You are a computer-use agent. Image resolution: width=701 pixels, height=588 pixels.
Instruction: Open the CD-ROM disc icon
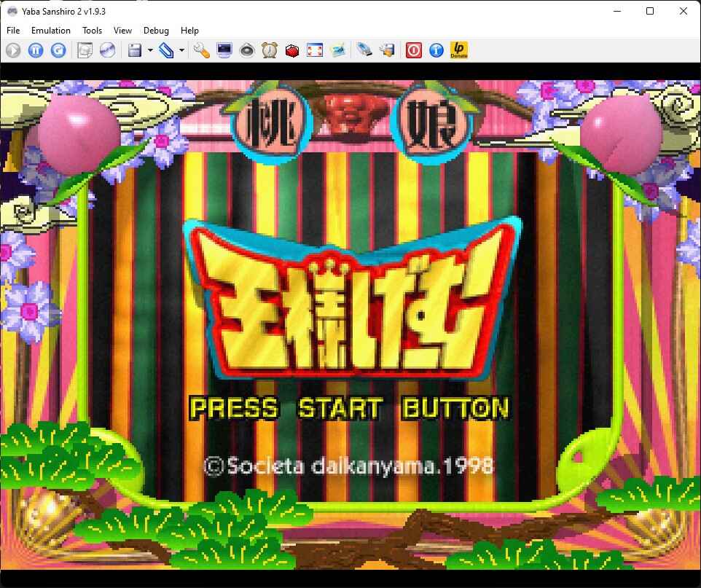[x=107, y=50]
